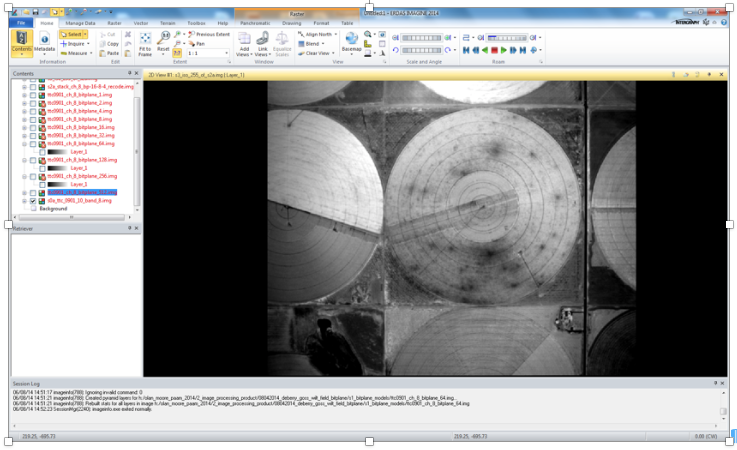Screen dimensions: 737x450
Task: Close the Retriever panel
Action: point(136,228)
